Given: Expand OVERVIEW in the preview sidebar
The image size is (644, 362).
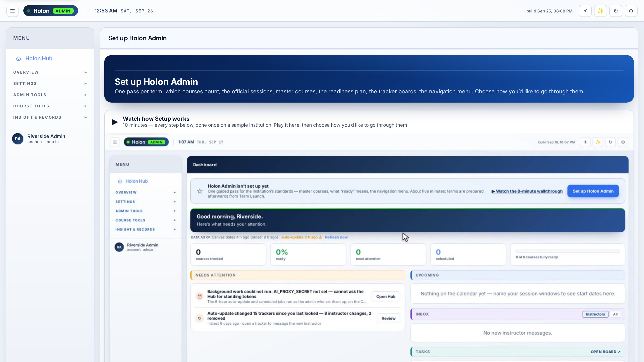Looking at the screenshot, I should pyautogui.click(x=146, y=192).
